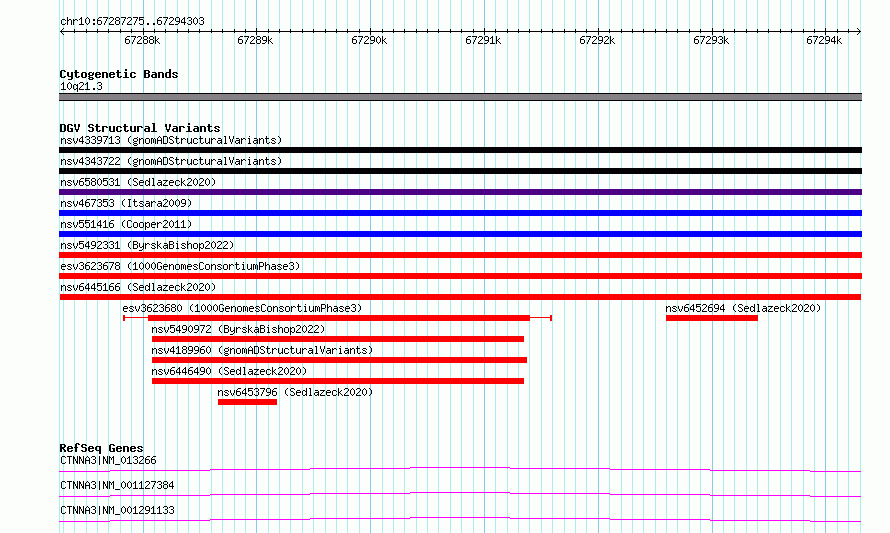Open the nsv5490972 ByrskaBishop2022 label
The height and width of the screenshot is (533, 890).
pos(238,329)
